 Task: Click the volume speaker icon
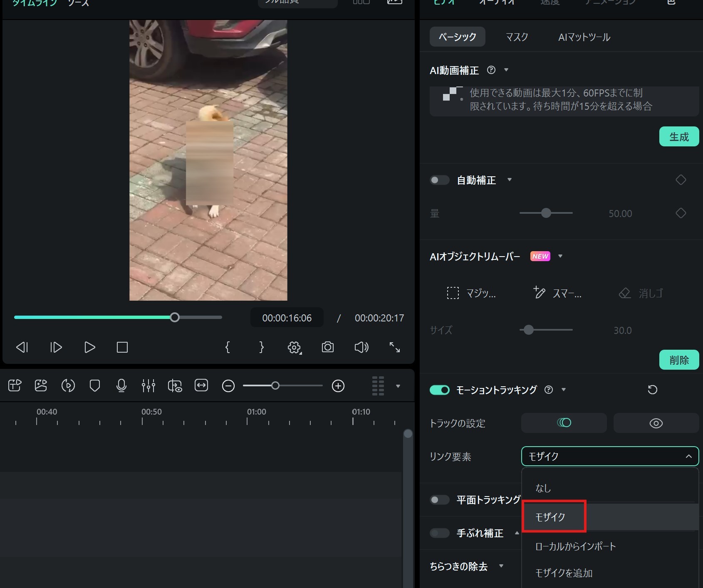click(x=361, y=347)
